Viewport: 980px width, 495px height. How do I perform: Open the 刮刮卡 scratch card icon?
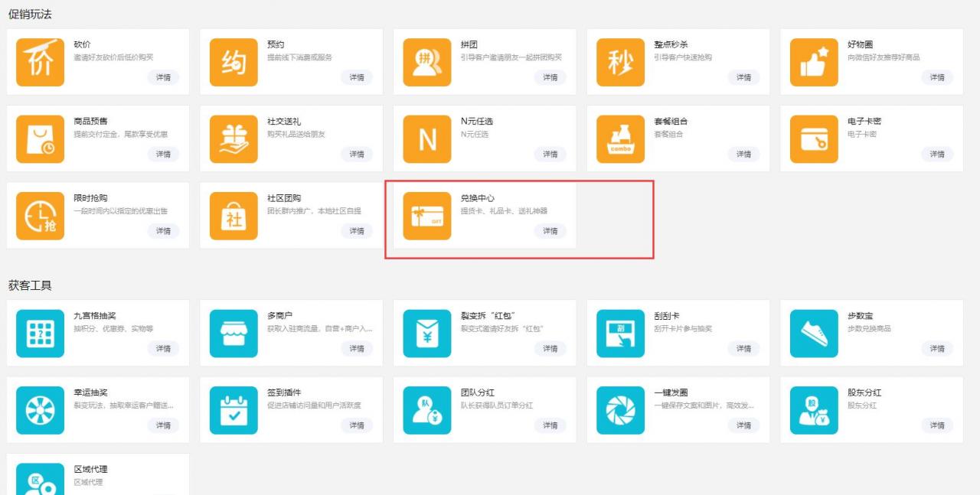pyautogui.click(x=621, y=333)
